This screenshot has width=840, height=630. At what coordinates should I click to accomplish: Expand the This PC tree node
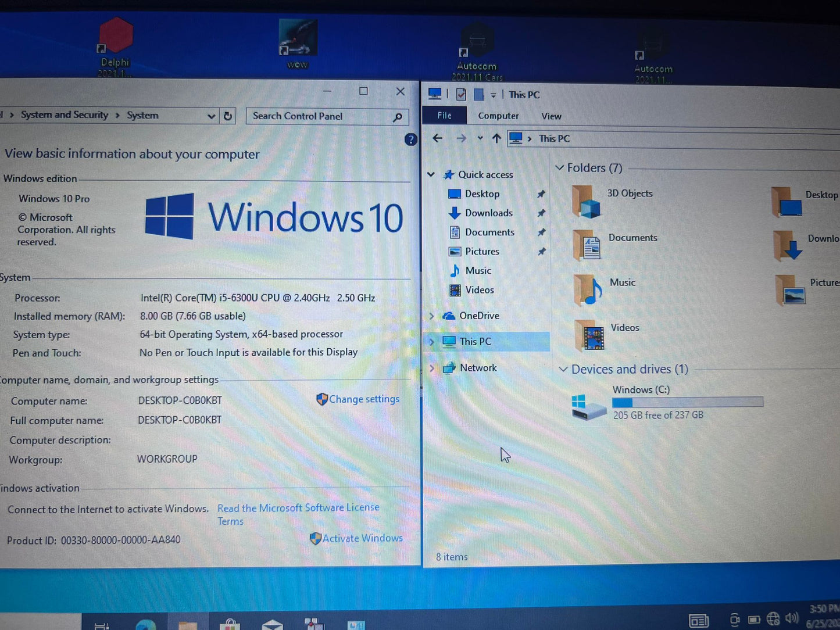point(431,342)
